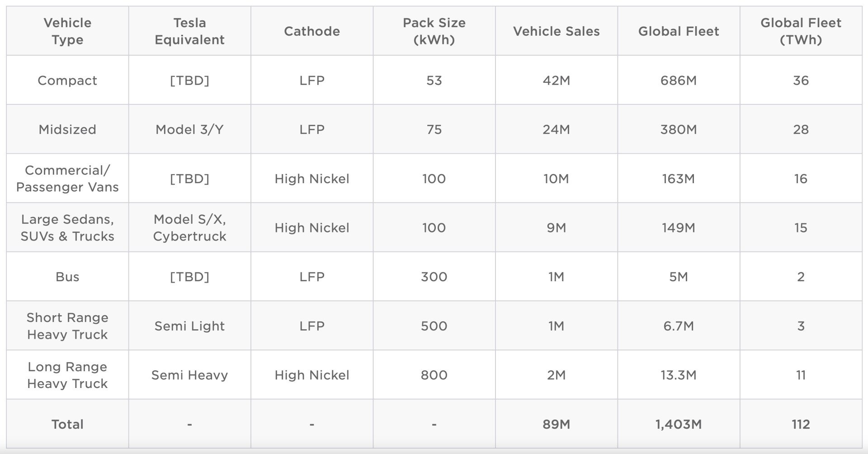Select the 800 kWh pack size cell
Image resolution: width=868 pixels, height=454 pixels.
[434, 375]
